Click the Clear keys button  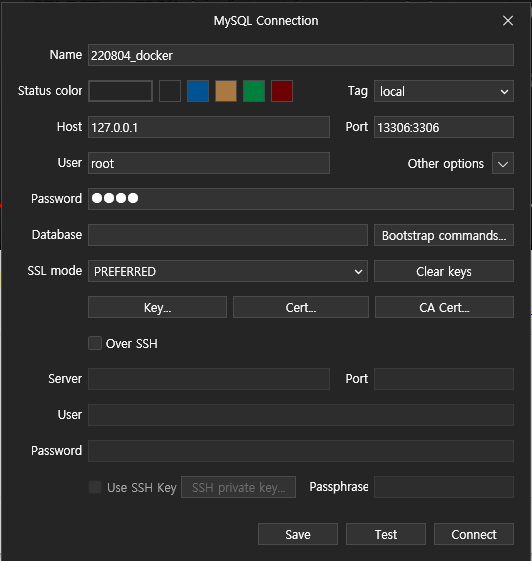point(444,271)
